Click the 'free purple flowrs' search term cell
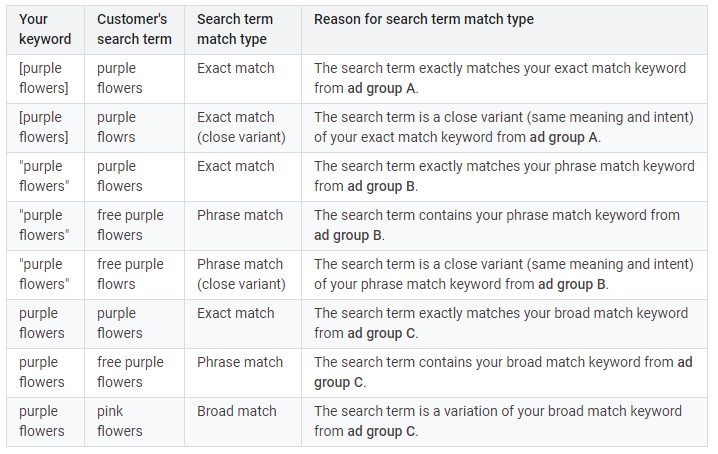718x454 pixels. coord(130,274)
